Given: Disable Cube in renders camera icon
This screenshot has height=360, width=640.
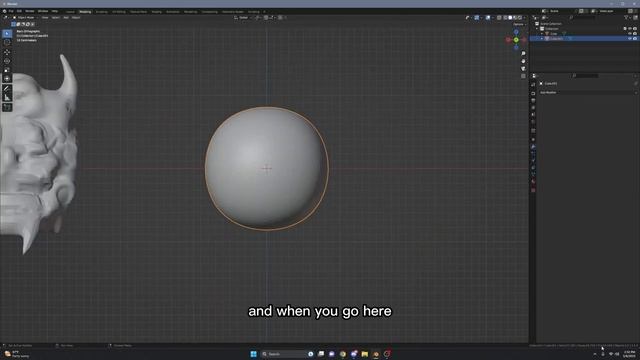Looking at the screenshot, I should [x=635, y=33].
